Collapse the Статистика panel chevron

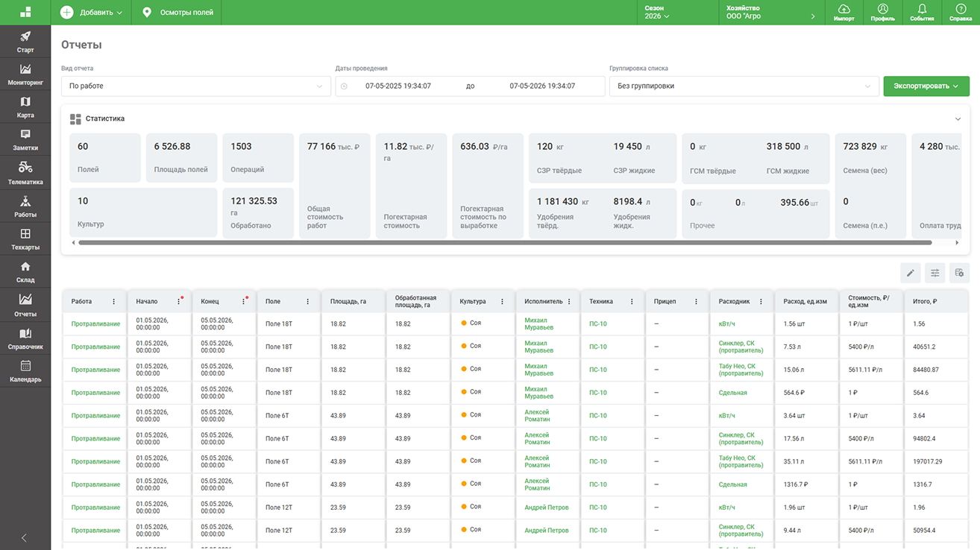[x=958, y=118]
